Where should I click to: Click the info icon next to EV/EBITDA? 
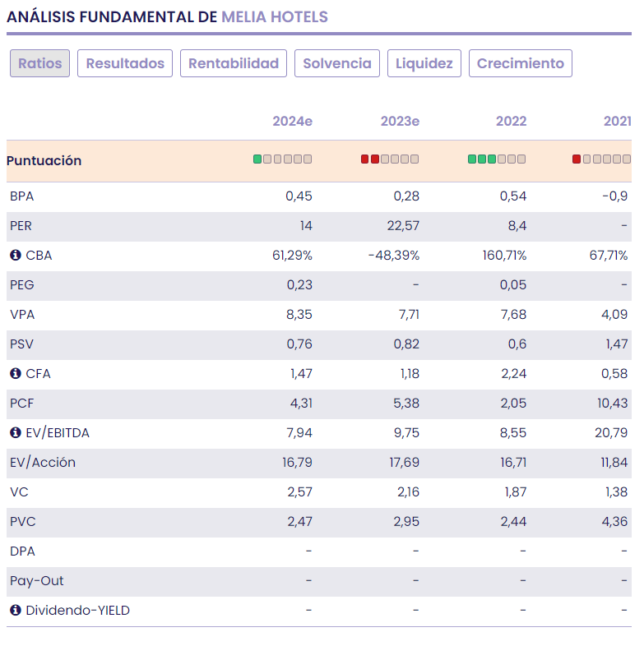[x=15, y=433]
